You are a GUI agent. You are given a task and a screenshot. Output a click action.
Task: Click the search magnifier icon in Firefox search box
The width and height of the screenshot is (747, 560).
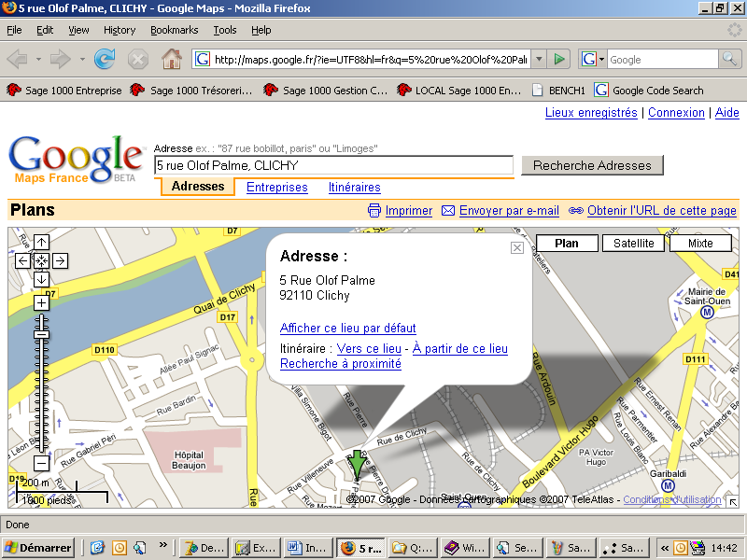[729, 60]
